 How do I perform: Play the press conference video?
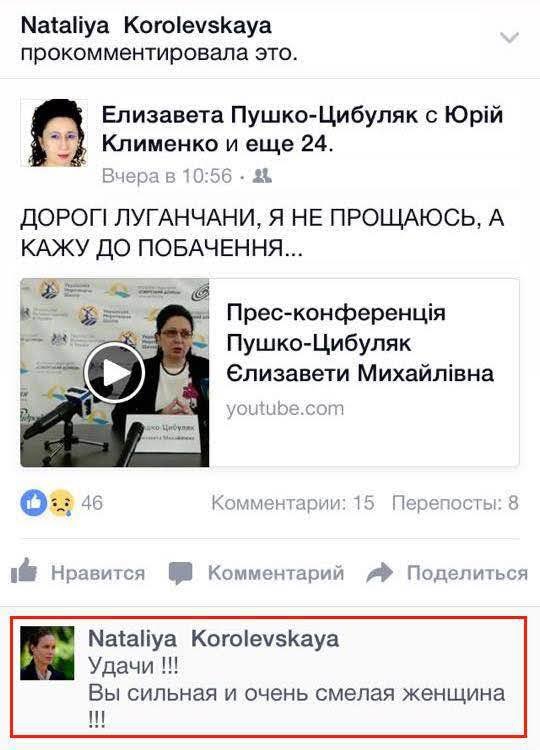pyautogui.click(x=114, y=372)
